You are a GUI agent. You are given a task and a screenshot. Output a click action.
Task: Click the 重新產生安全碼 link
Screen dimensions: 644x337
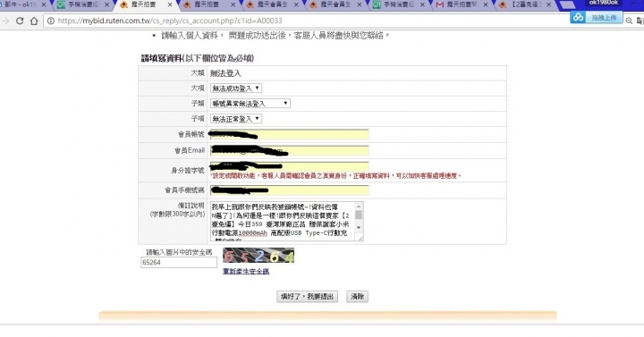[246, 272]
